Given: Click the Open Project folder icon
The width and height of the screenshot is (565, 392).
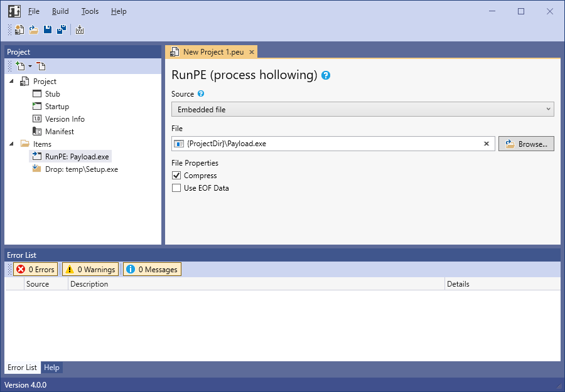Looking at the screenshot, I should [x=34, y=29].
